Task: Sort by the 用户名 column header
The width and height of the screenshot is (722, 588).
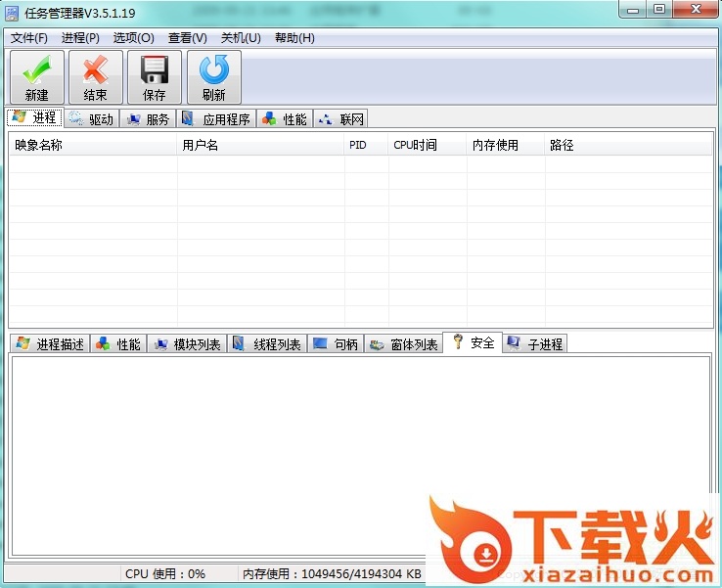Action: tap(260, 145)
